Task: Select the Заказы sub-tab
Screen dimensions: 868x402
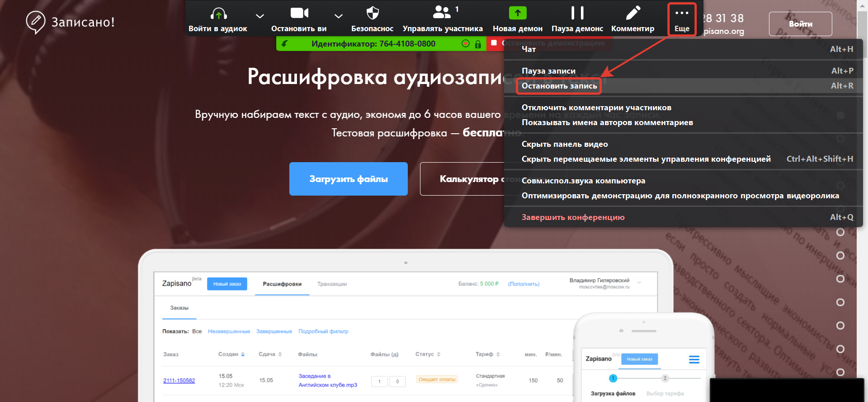Action: coord(179,308)
